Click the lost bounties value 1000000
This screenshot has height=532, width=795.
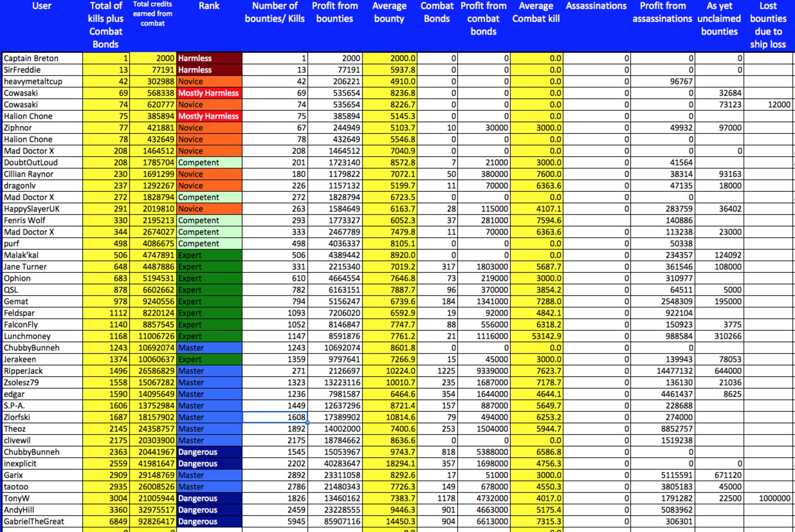coord(768,498)
